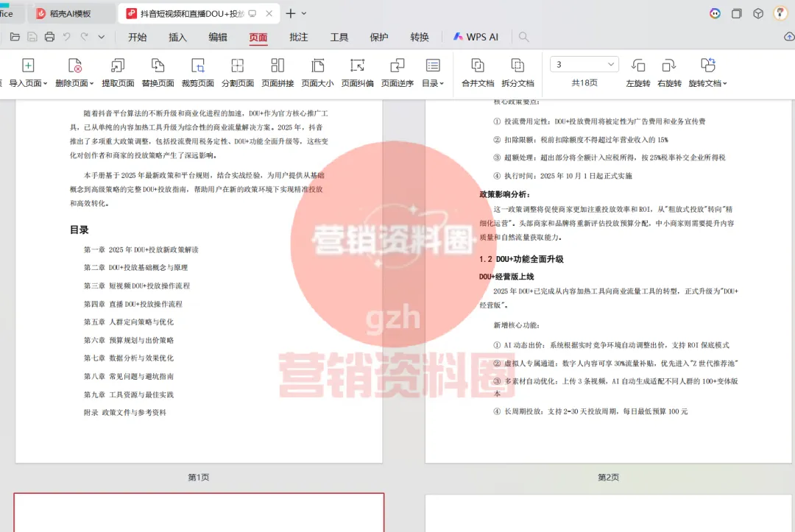The image size is (795, 532).
Task: Click the user avatar icon
Action: pyautogui.click(x=780, y=13)
